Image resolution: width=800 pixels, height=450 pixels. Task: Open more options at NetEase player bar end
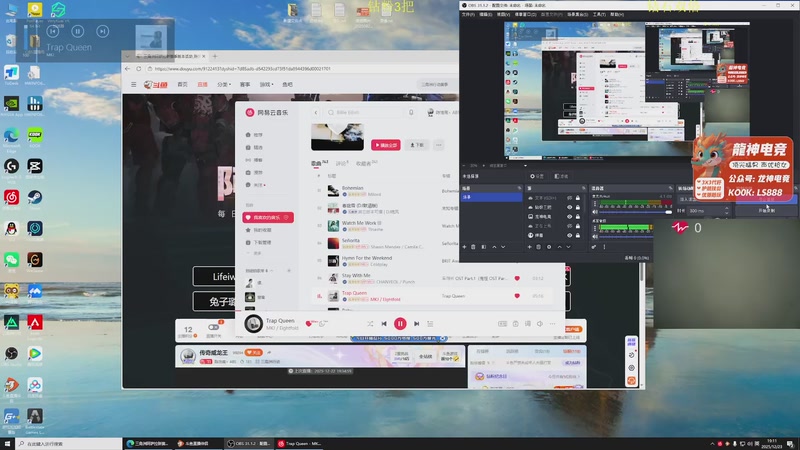coord(553,323)
